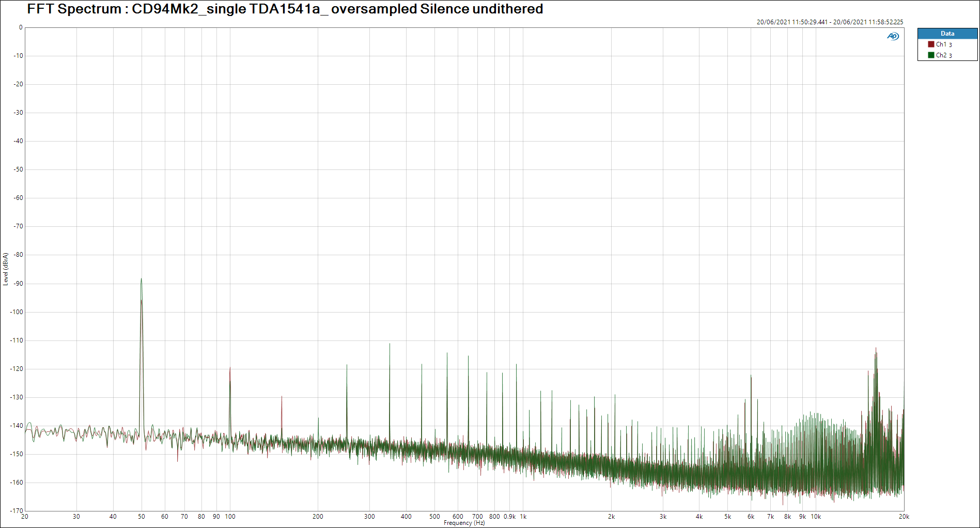
Task: Click the 100 label on frequency axis
Action: point(230,517)
